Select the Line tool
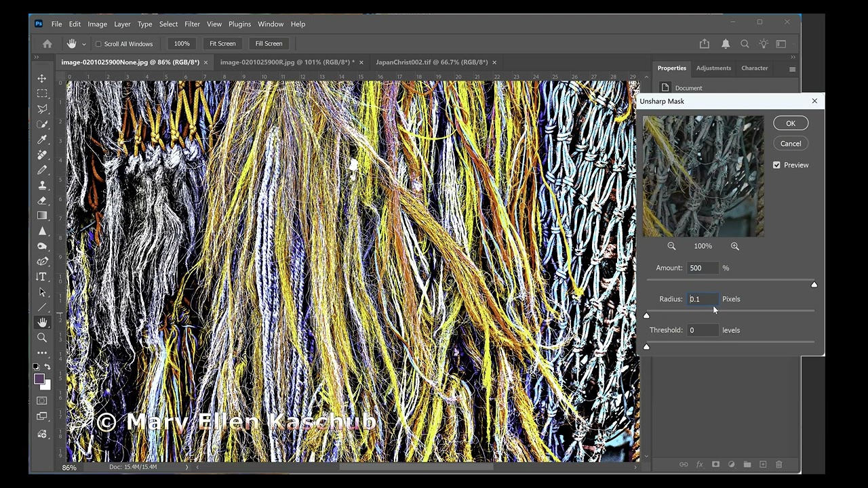The width and height of the screenshot is (868, 488). (x=42, y=307)
